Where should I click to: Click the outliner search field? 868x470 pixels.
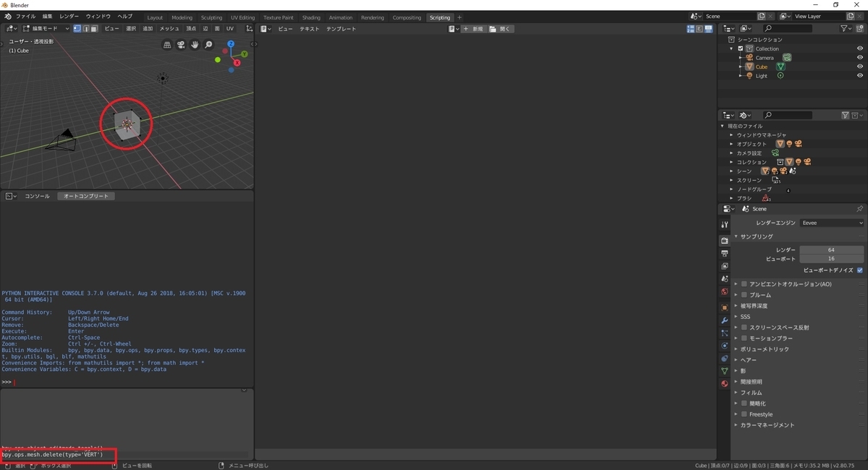click(x=788, y=28)
